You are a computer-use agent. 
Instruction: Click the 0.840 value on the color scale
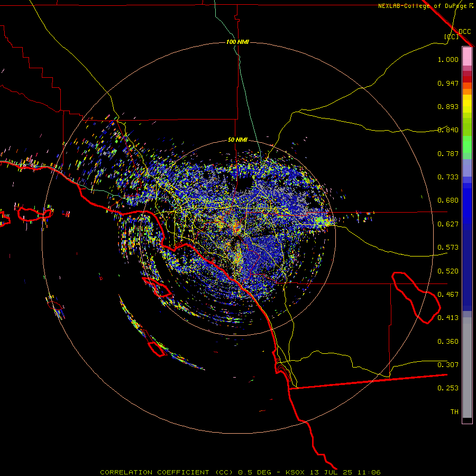click(x=448, y=130)
